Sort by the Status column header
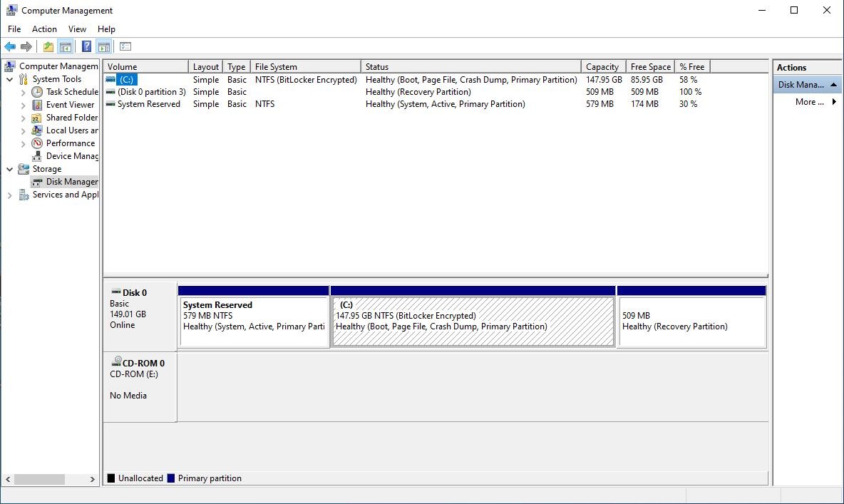The height and width of the screenshot is (504, 844). (x=471, y=67)
